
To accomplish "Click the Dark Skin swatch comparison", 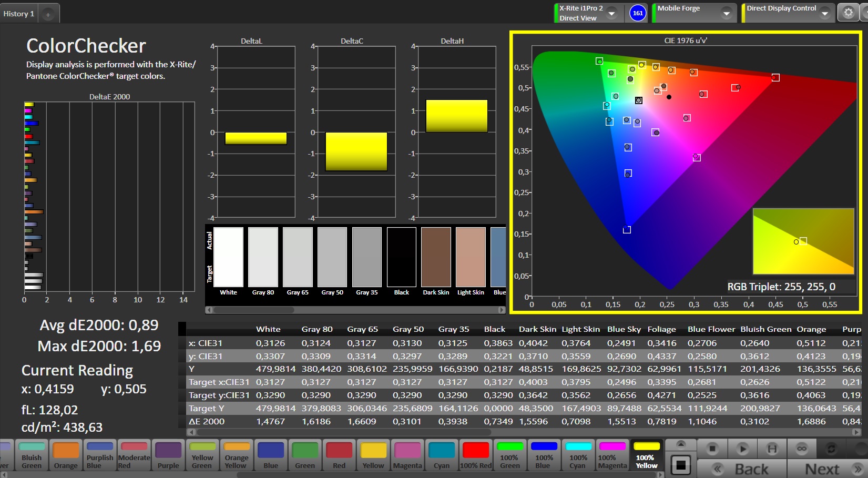I will point(436,258).
